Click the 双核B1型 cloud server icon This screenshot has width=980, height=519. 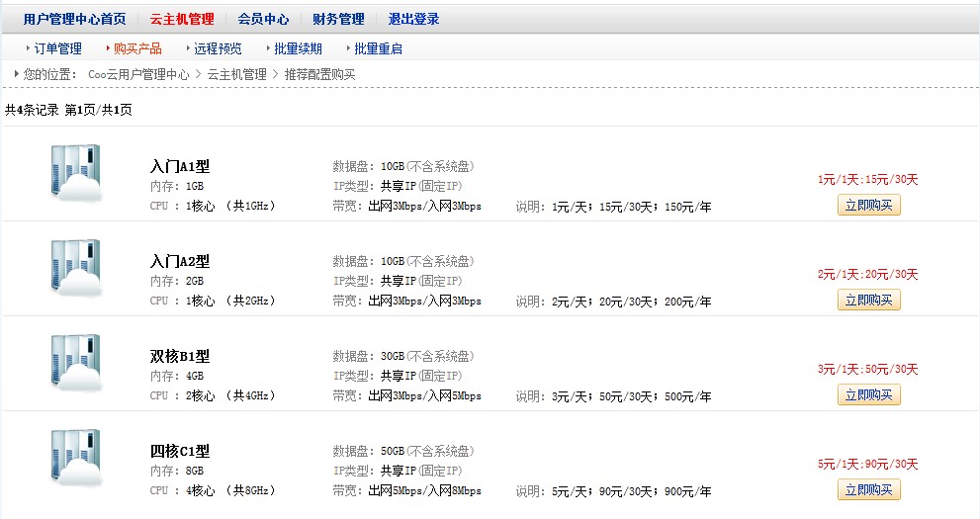click(x=76, y=363)
